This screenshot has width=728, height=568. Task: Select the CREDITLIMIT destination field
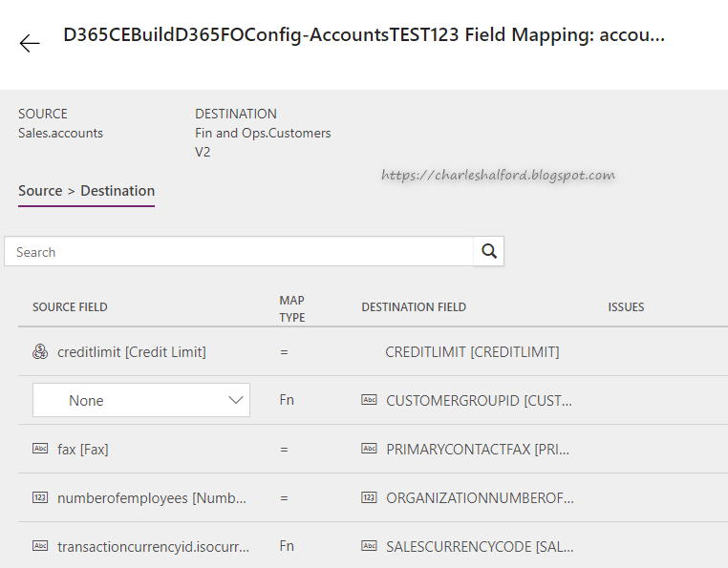pos(472,352)
